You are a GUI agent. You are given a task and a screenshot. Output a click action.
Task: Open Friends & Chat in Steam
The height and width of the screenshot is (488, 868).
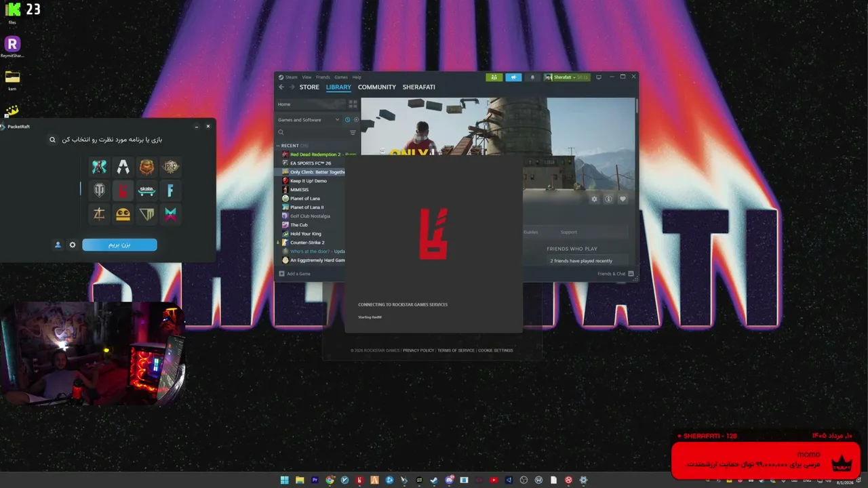[x=615, y=274]
